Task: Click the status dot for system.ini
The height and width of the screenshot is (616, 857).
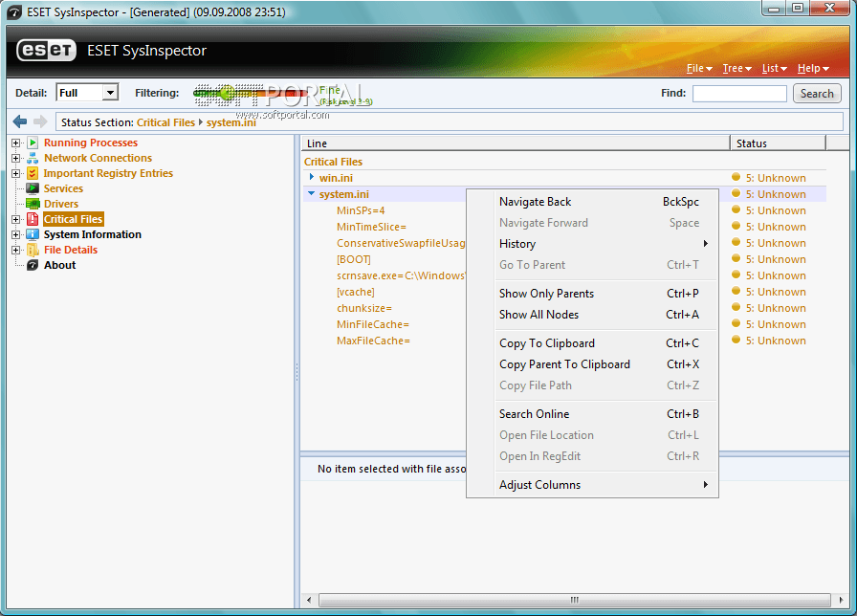Action: pos(736,193)
